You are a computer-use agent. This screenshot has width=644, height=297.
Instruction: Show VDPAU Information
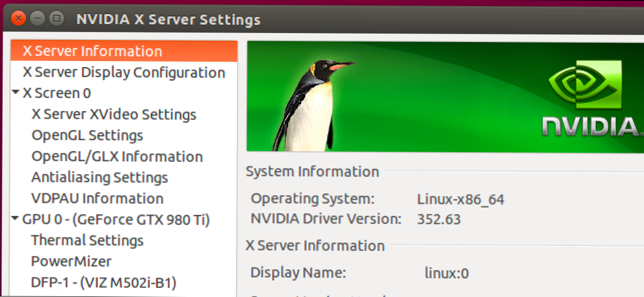click(x=97, y=199)
